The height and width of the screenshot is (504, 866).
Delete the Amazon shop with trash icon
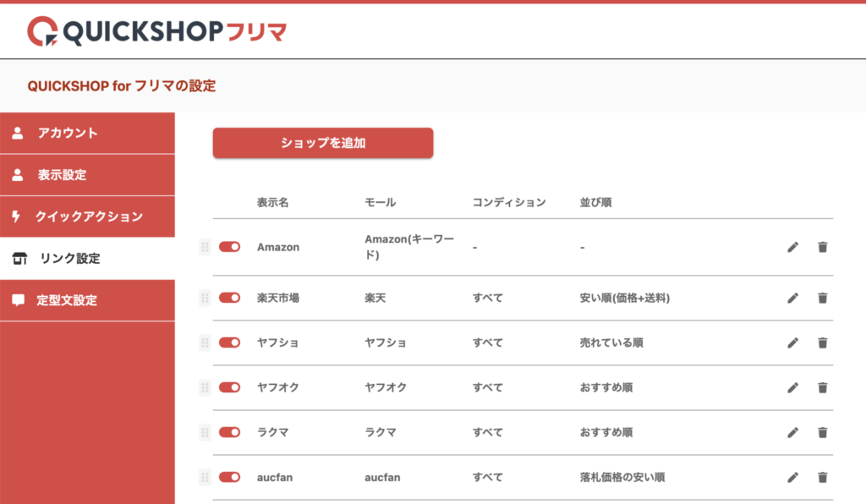click(822, 247)
